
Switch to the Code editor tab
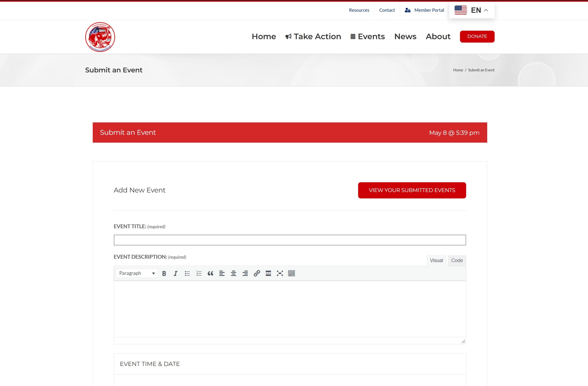(457, 260)
